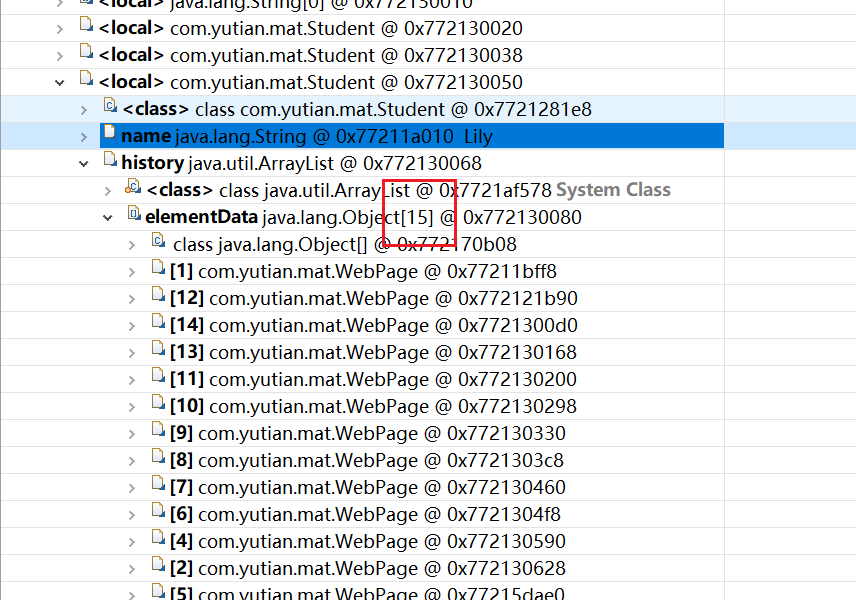Click the icon next to history ArrayList
Screen dimensions: 856x600
click(109, 162)
